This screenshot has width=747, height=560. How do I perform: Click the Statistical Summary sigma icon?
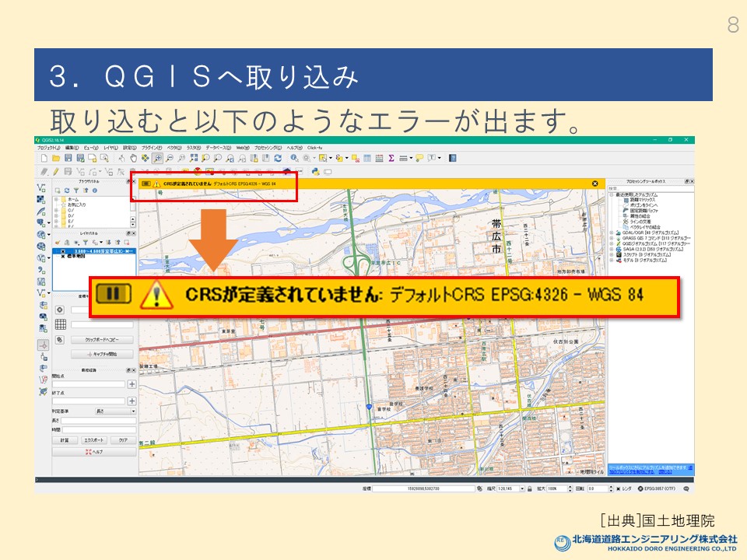[391, 159]
